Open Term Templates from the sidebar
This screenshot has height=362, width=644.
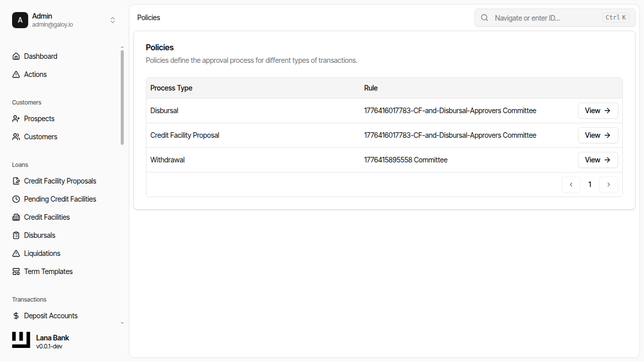(48, 271)
